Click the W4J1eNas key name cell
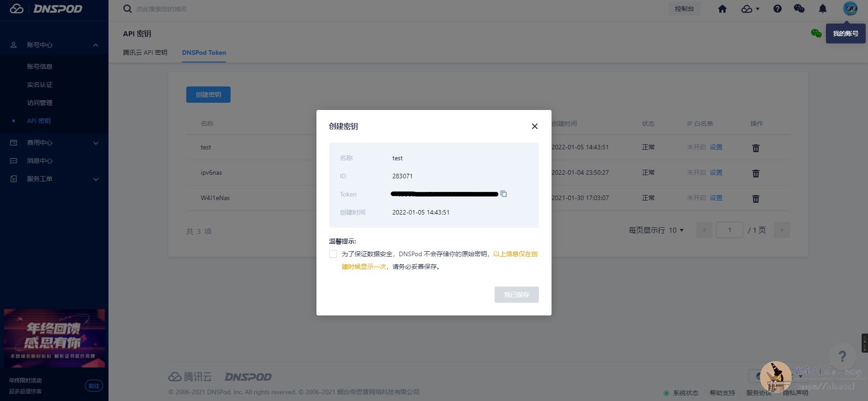 point(215,198)
